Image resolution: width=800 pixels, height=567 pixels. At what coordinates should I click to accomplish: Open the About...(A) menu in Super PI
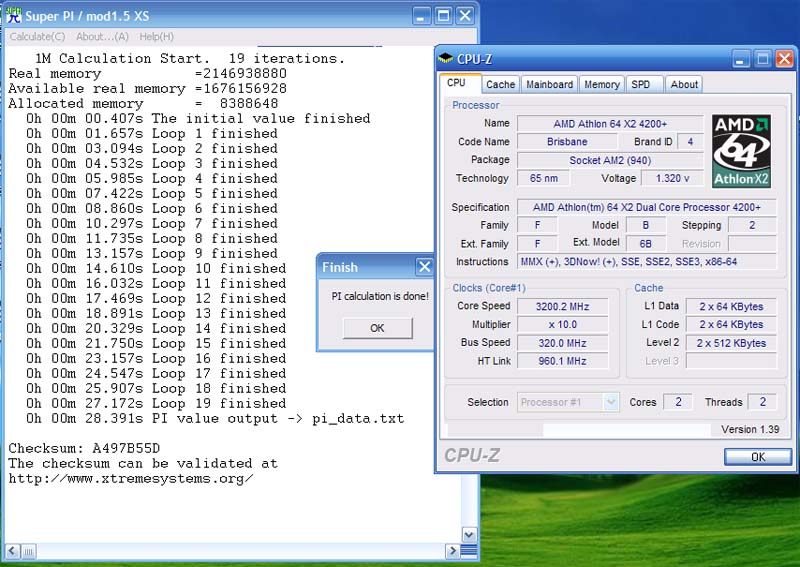102,37
